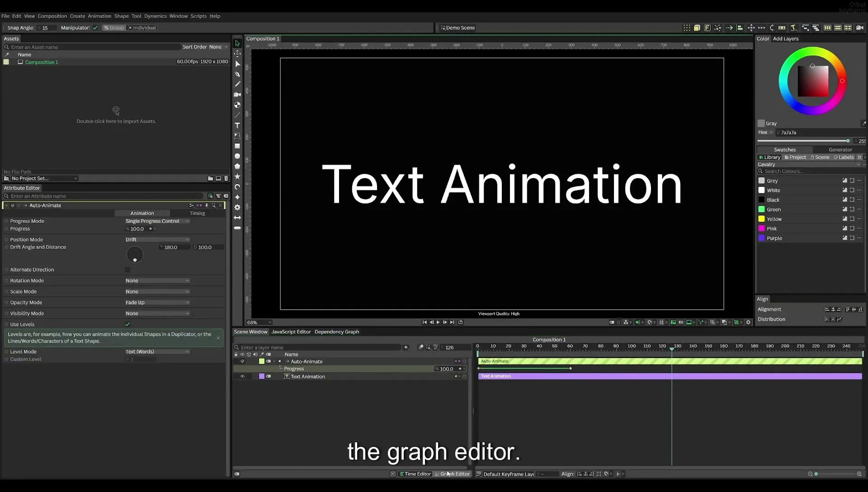Toggle Alternate Direction checkbox
The height and width of the screenshot is (492, 868).
tap(127, 270)
